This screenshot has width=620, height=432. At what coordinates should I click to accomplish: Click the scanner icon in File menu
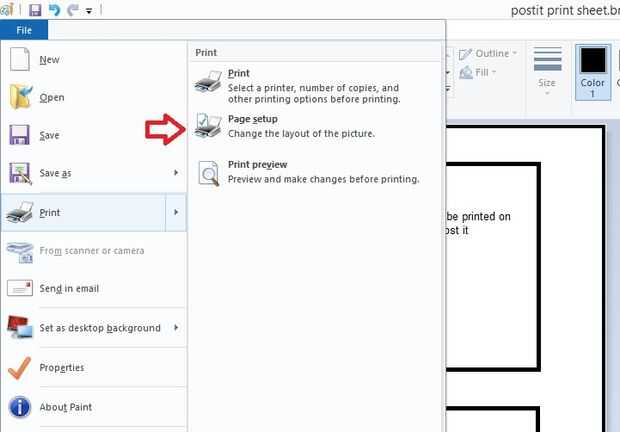[x=20, y=252]
